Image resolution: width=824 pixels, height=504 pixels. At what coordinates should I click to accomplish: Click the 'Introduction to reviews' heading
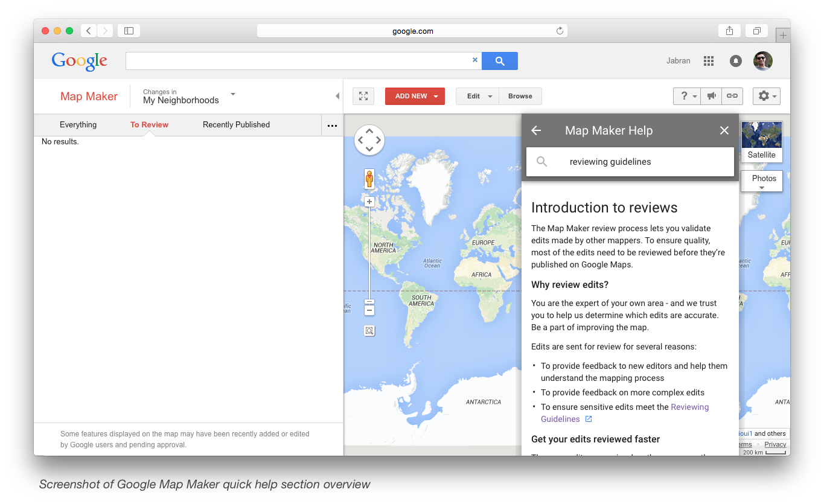coord(604,208)
